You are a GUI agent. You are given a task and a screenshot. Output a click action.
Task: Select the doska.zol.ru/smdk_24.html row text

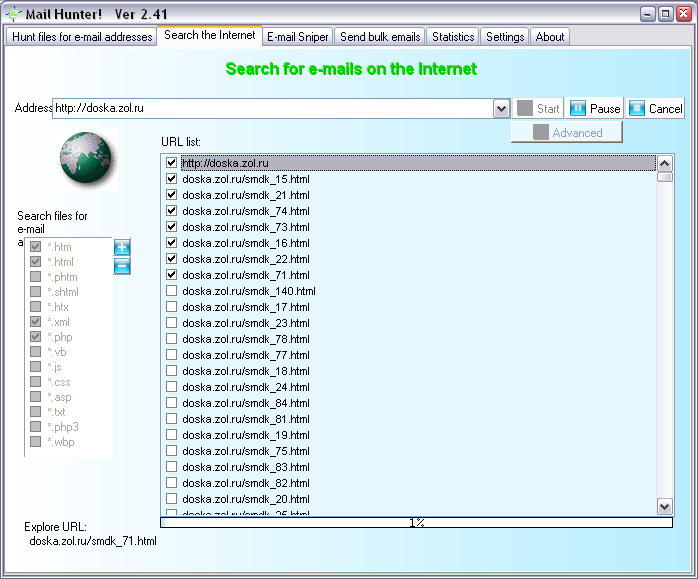(246, 387)
